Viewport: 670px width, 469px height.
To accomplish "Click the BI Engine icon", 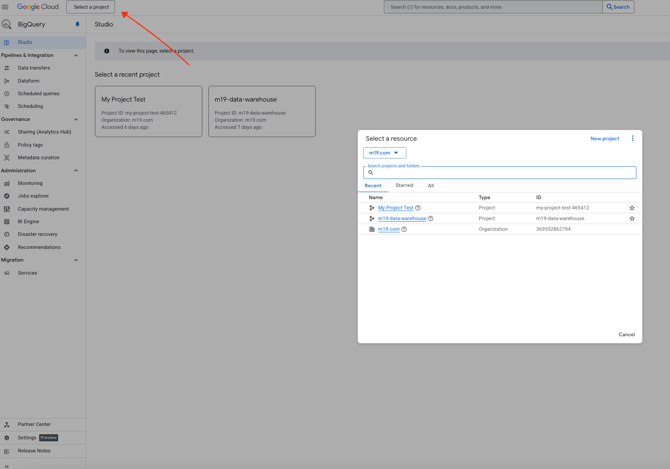I will pos(6,222).
